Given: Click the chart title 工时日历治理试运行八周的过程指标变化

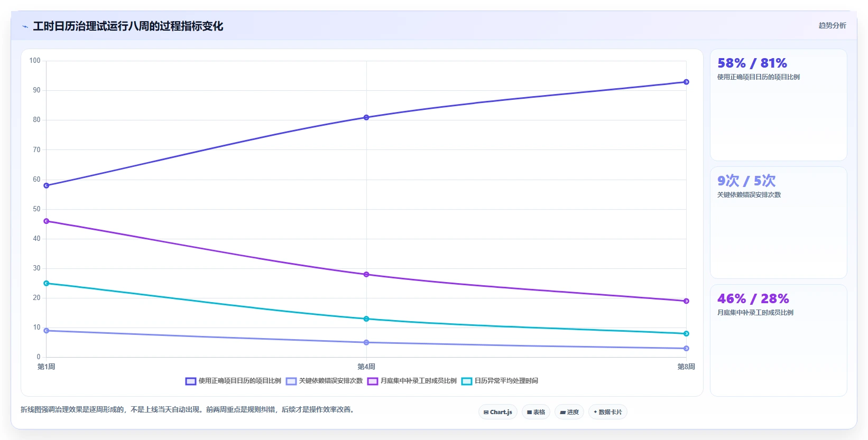Looking at the screenshot, I should tap(128, 26).
